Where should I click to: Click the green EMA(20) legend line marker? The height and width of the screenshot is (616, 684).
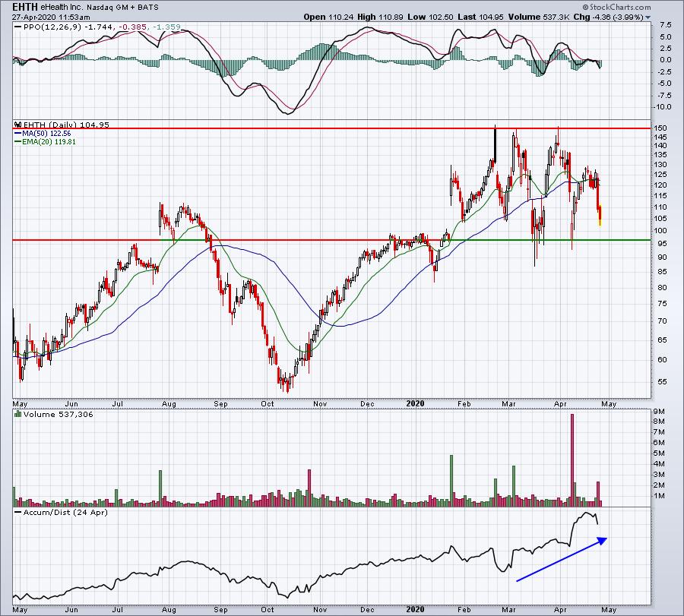pyautogui.click(x=18, y=142)
